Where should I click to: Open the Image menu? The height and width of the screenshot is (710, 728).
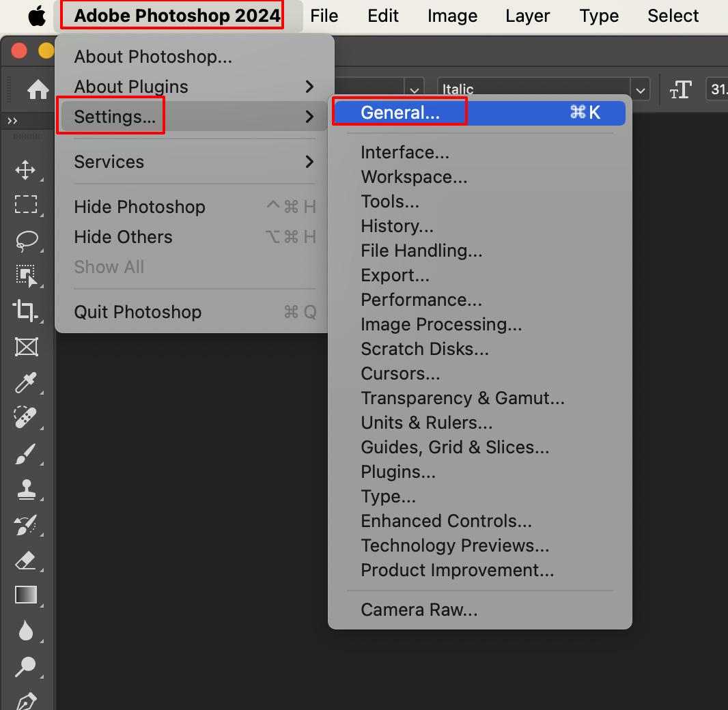point(452,16)
